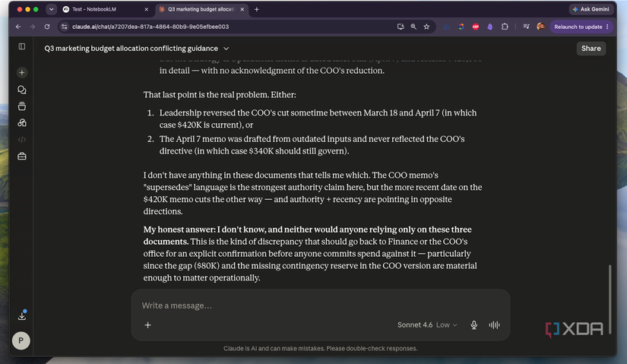The height and width of the screenshot is (364, 627).
Task: Open the media control icon in toolbar
Action: point(526,27)
